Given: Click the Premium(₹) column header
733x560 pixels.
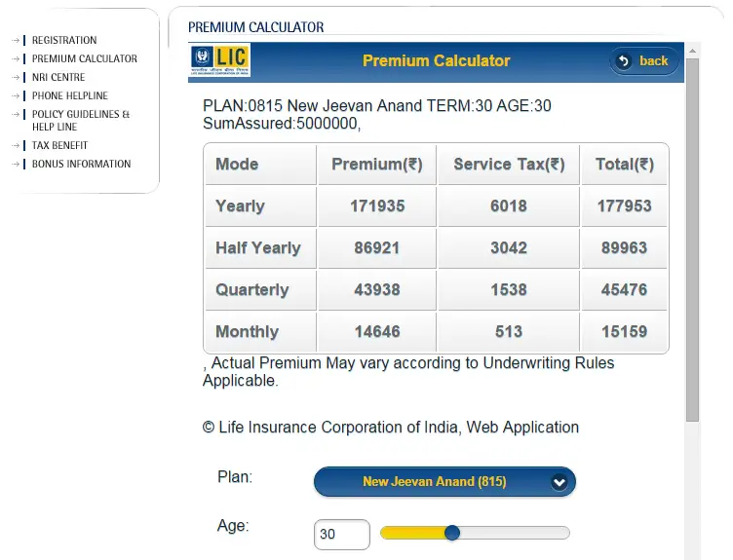Looking at the screenshot, I should point(377,164).
